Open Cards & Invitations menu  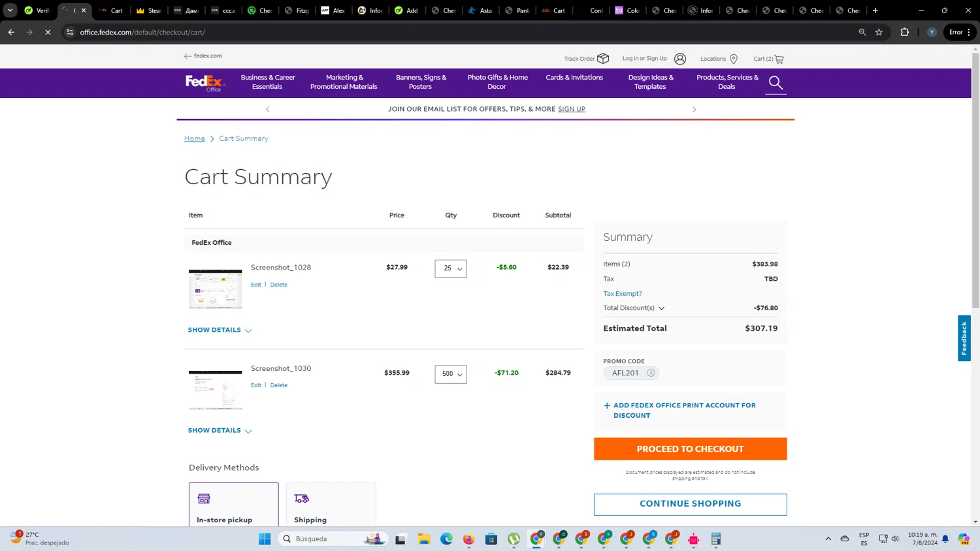point(574,78)
